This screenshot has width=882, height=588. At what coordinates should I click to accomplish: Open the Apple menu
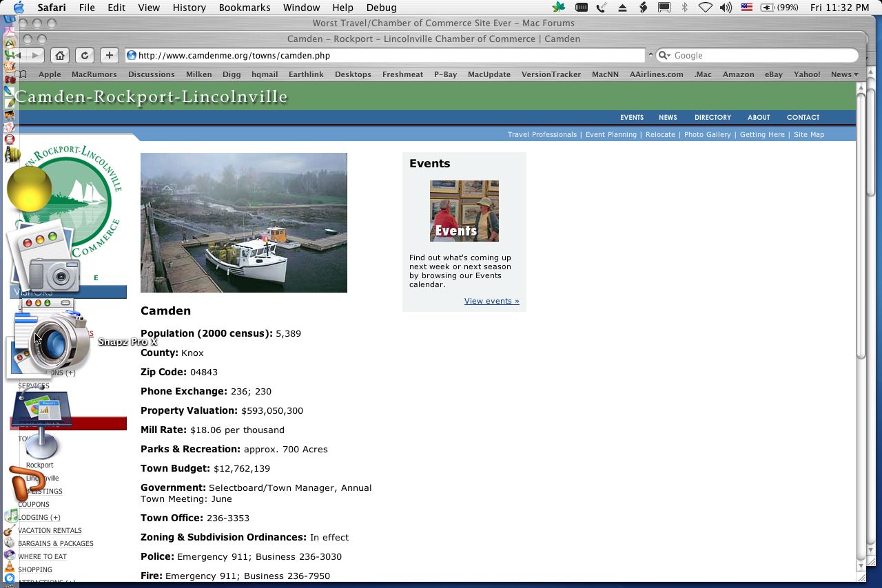[18, 8]
